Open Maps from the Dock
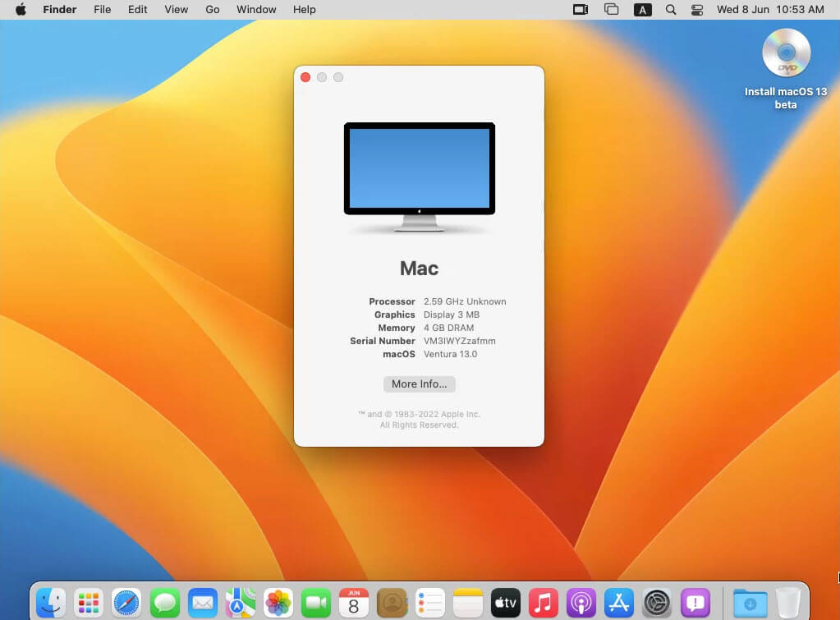The image size is (840, 620). click(241, 603)
